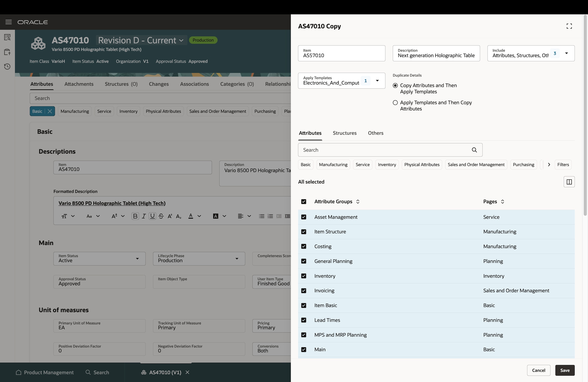588x382 pixels.
Task: Toggle underline formatting in description editor
Action: pyautogui.click(x=152, y=216)
